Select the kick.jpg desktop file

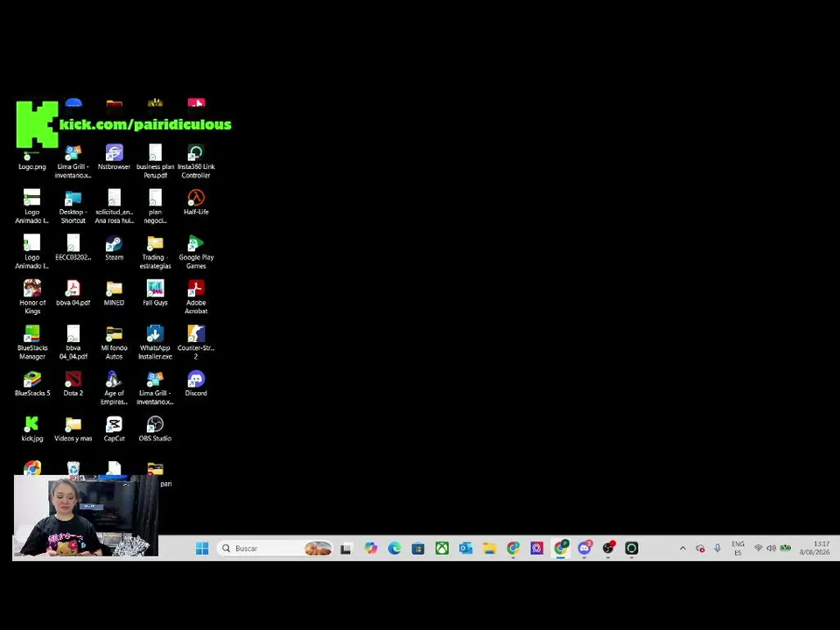pos(32,429)
